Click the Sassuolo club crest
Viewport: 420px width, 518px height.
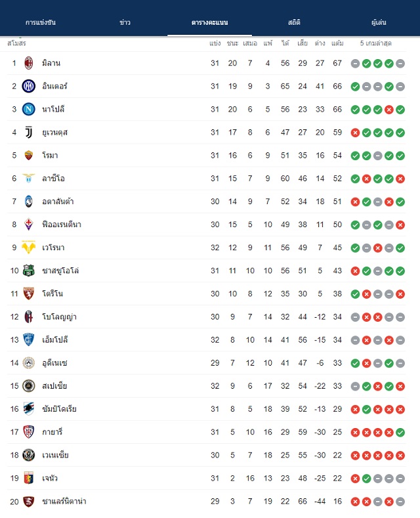click(x=29, y=270)
